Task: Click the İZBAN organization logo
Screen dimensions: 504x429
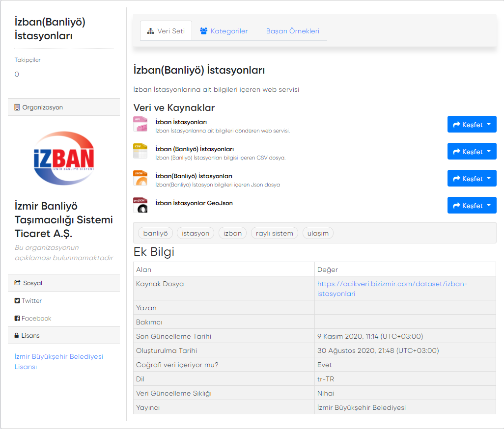Action: click(64, 158)
